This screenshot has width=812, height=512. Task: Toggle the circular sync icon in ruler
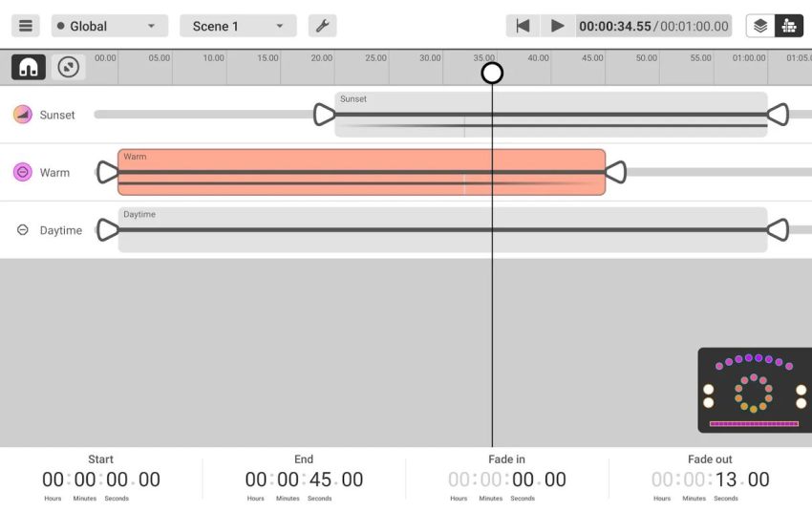[69, 67]
